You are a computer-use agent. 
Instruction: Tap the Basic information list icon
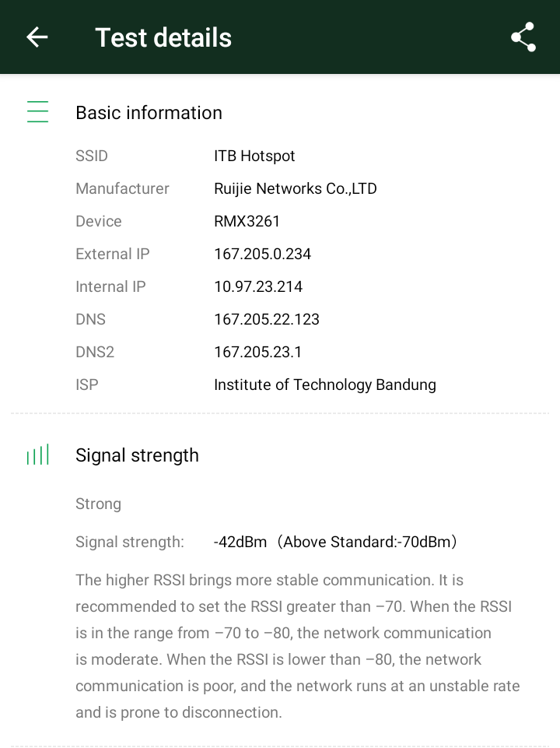[x=37, y=112]
